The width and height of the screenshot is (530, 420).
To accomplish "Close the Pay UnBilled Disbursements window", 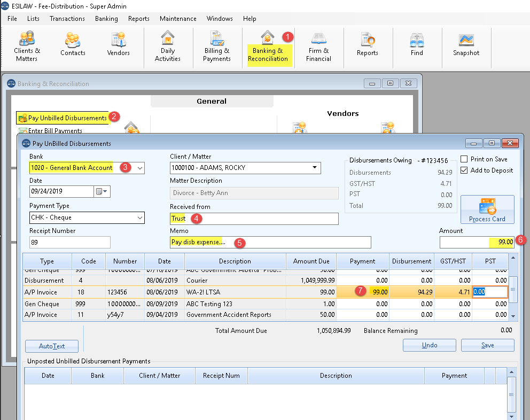I will tap(510, 143).
